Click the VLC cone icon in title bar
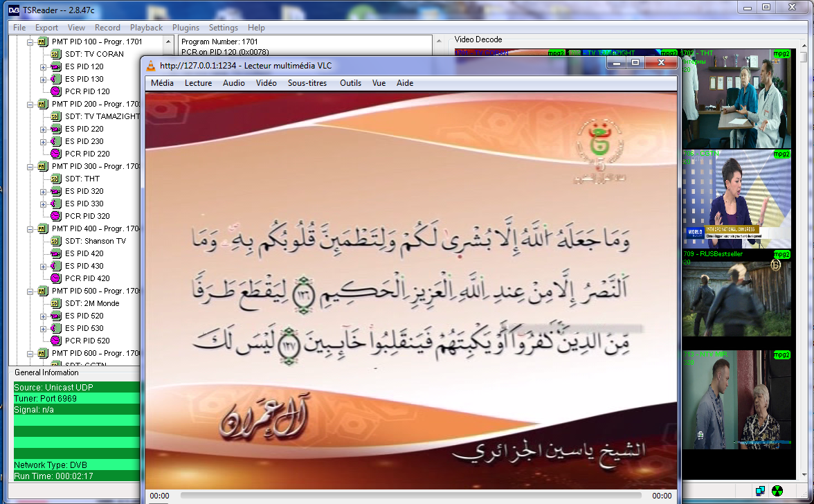 coord(150,66)
